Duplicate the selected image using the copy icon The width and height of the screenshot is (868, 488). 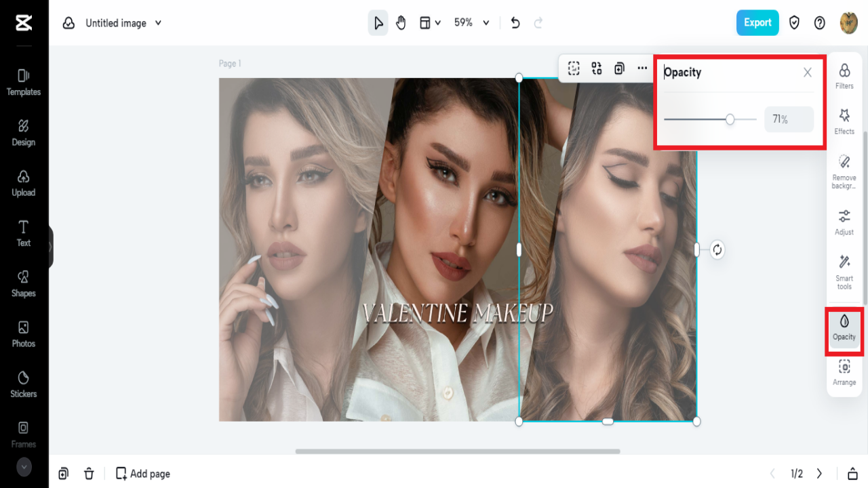[x=619, y=68]
